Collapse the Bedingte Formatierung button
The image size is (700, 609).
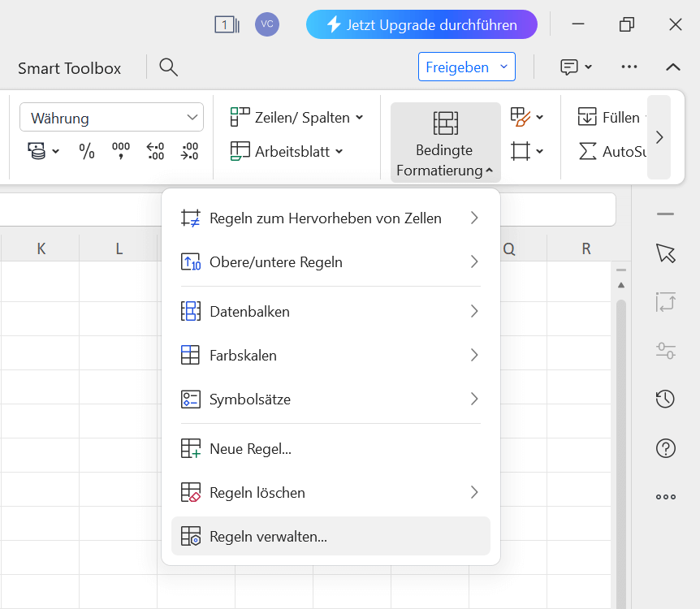click(x=445, y=142)
